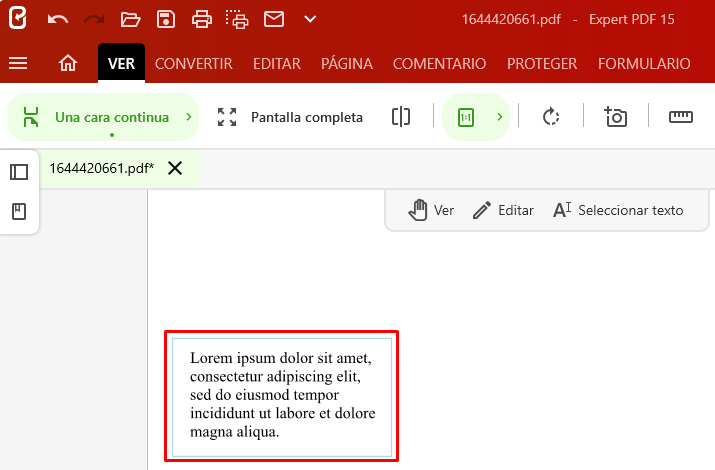Undo the last action
The image size is (715, 470).
[x=57, y=20]
